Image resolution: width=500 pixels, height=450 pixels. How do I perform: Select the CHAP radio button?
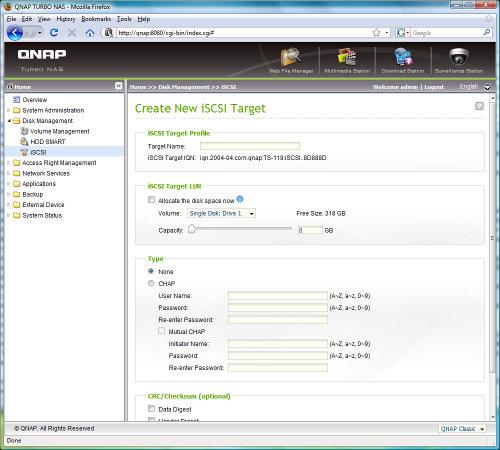[151, 283]
